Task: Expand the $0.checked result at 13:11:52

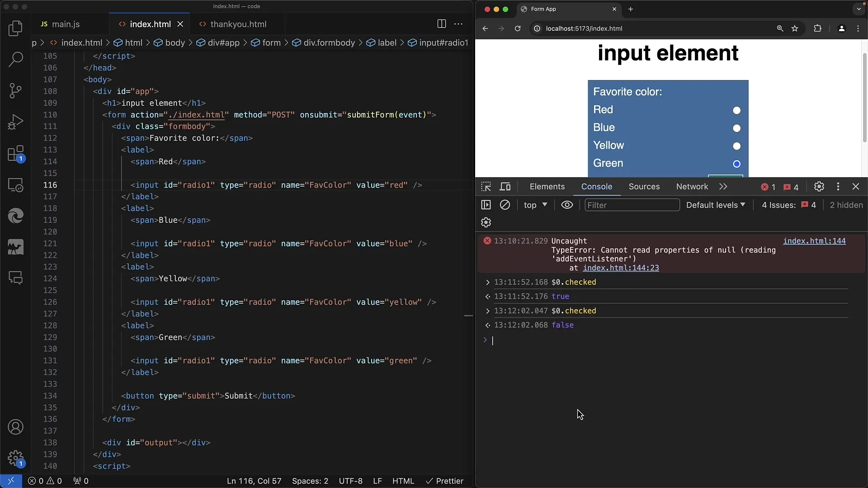Action: (487, 282)
